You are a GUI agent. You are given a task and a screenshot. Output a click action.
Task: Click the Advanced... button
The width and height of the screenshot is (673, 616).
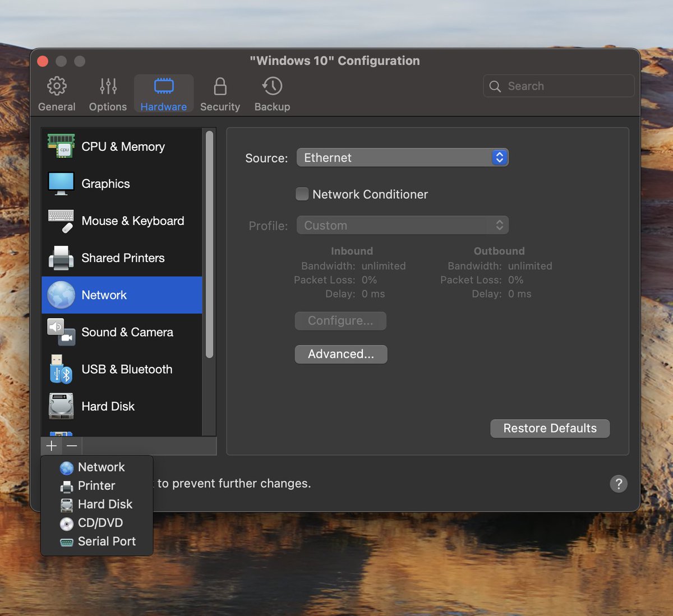tap(341, 354)
